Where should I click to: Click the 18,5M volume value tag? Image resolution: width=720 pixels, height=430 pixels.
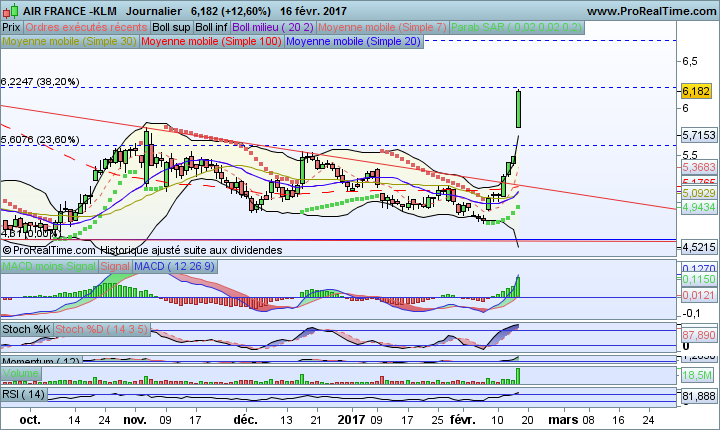pyautogui.click(x=697, y=375)
